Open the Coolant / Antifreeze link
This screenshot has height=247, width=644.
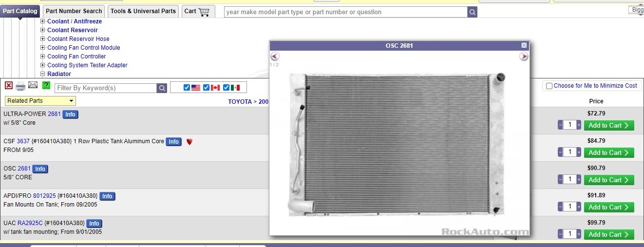click(75, 21)
